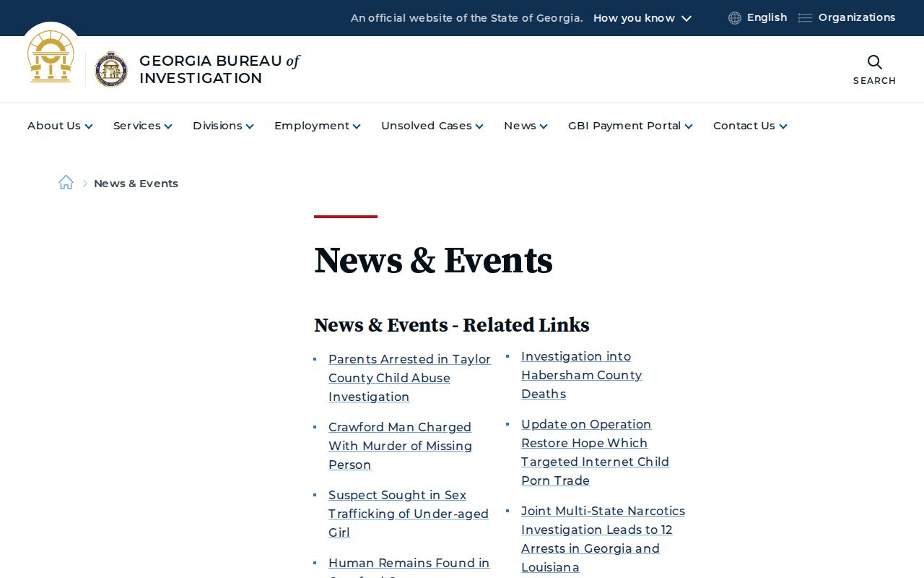
Task: Open 'Human Remains Found in' article link
Action: [x=409, y=563]
